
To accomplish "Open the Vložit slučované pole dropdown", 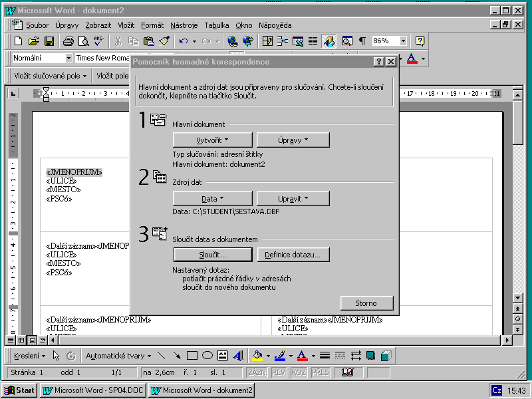I will click(51, 76).
